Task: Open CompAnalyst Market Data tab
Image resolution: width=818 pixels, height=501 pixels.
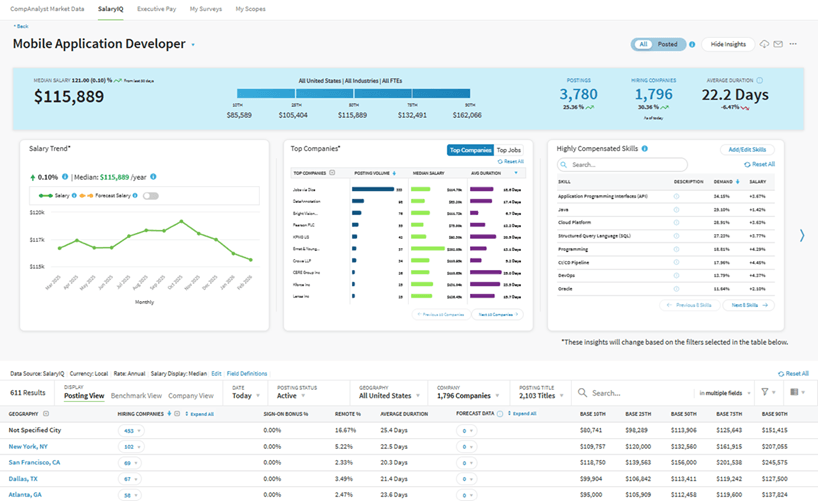Action: 47,9
